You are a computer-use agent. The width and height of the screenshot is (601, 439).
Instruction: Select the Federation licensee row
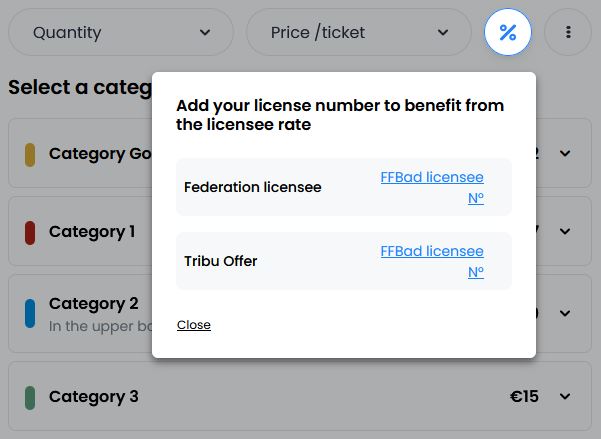pos(344,187)
